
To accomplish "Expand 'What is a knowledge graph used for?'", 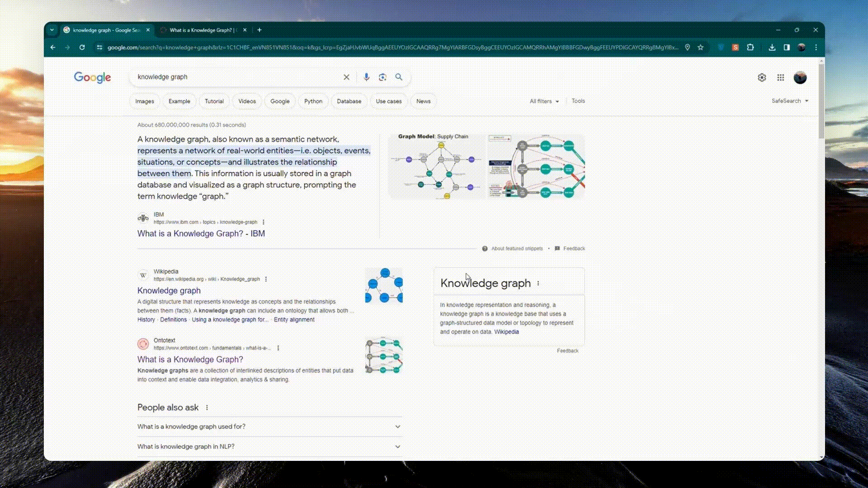I will (269, 427).
